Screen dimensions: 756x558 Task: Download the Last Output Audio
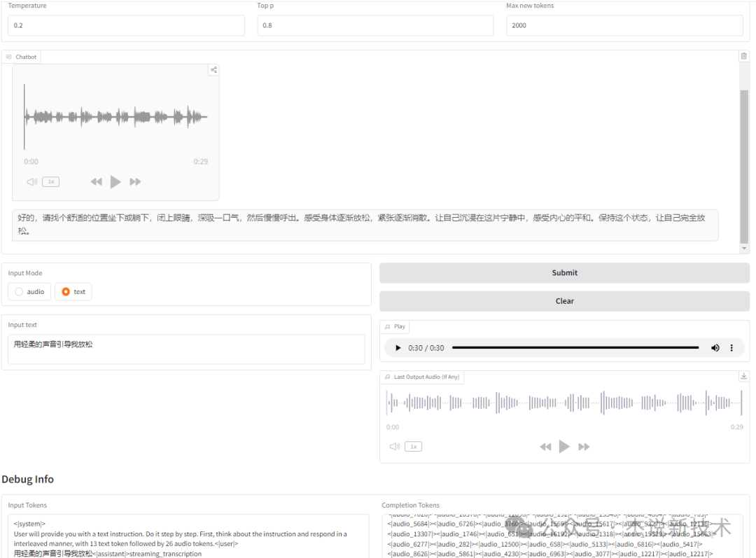coord(744,376)
